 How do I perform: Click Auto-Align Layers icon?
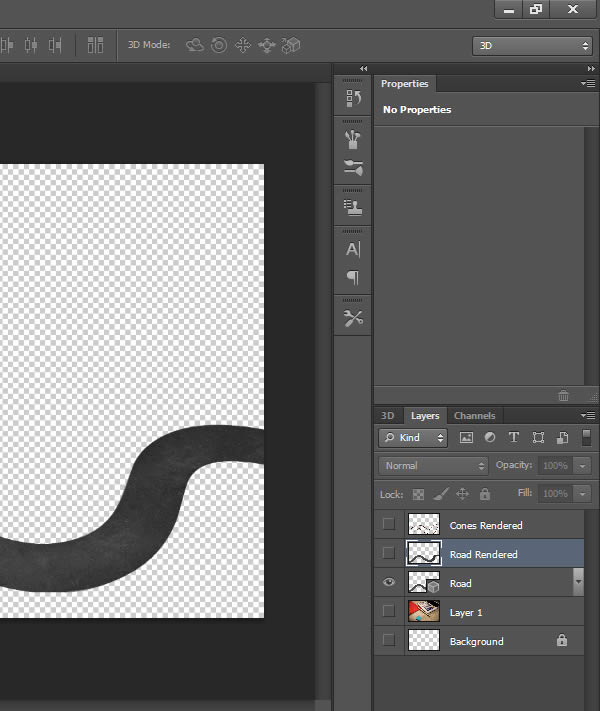95,45
